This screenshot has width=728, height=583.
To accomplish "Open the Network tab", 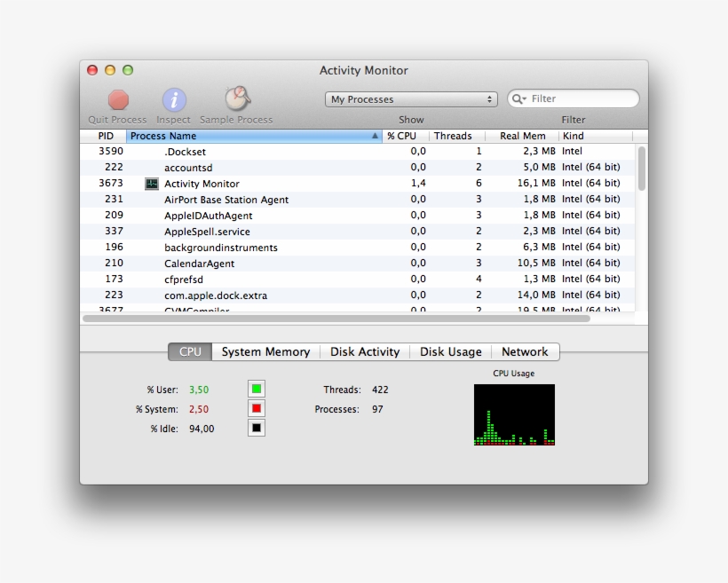I will coord(525,351).
